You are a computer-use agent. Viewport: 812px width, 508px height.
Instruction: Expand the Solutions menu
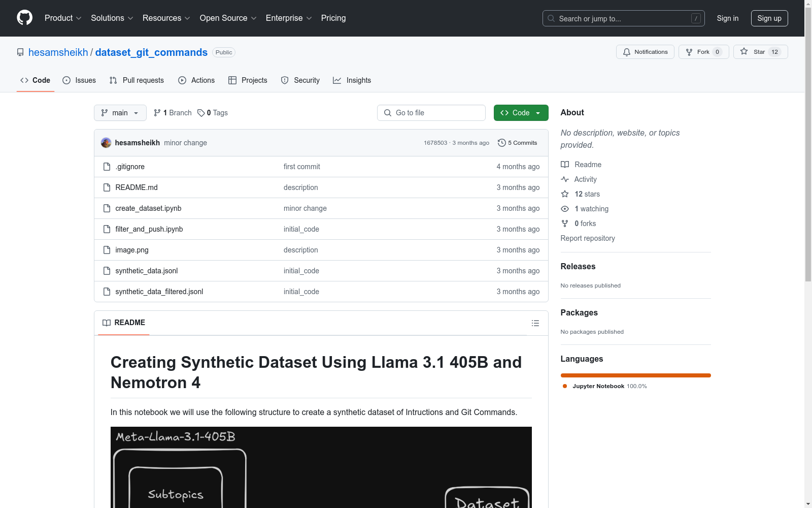pyautogui.click(x=112, y=18)
